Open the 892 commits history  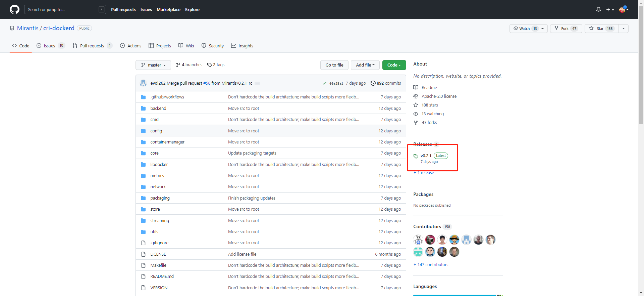(x=386, y=83)
